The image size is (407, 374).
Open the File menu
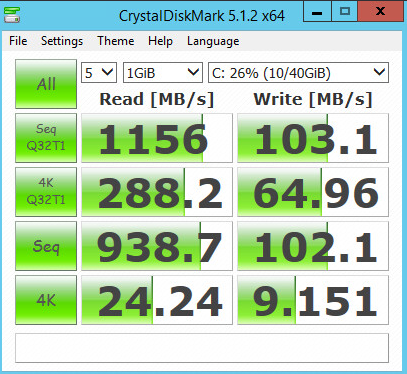(18, 41)
